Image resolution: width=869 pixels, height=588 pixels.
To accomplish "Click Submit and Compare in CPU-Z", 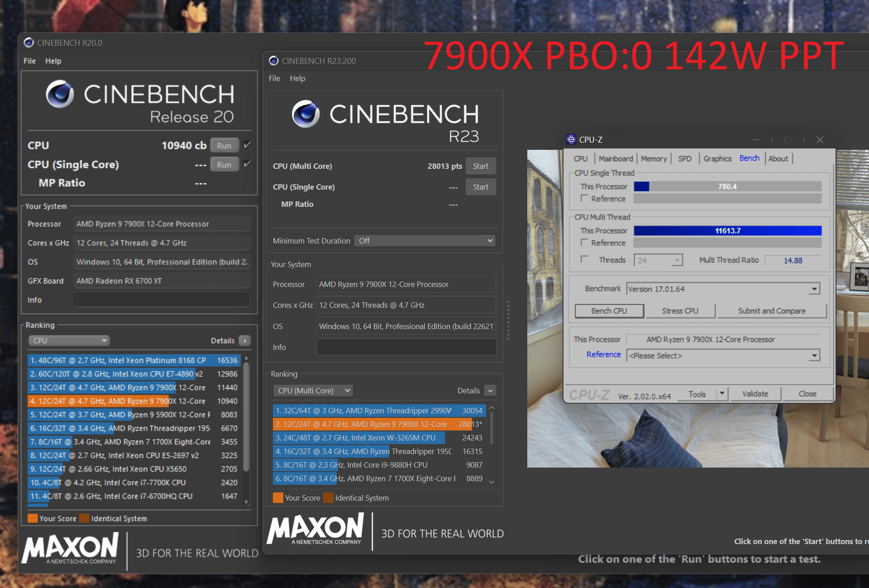I will point(772,311).
